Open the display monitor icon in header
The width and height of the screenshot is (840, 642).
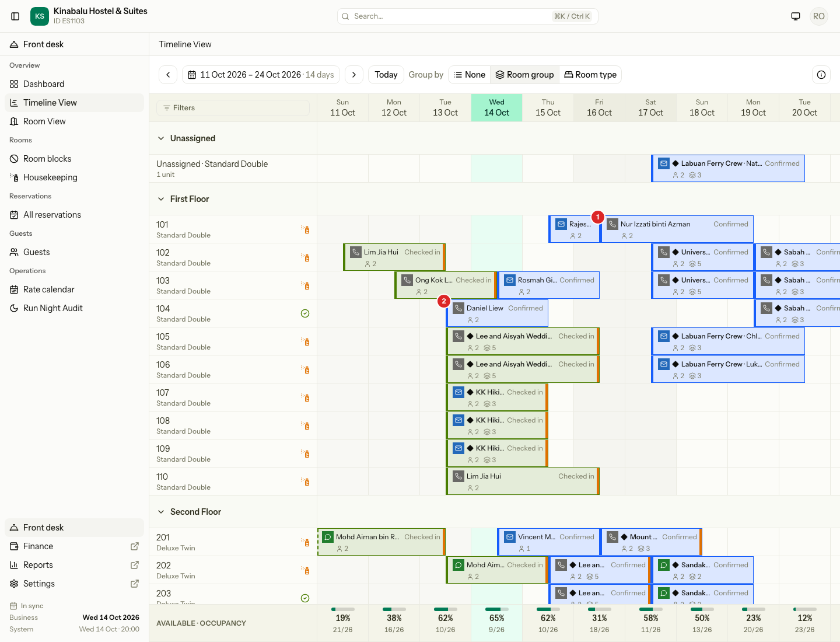(x=796, y=16)
